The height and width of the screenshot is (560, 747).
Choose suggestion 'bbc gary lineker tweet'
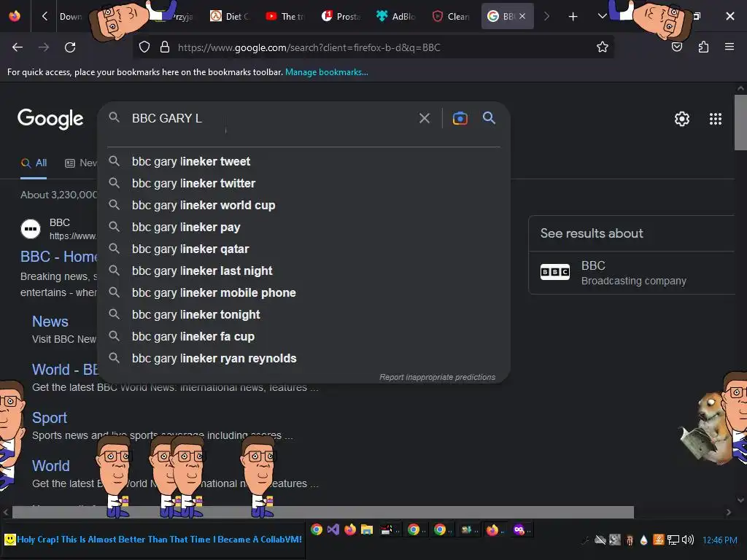[304, 161]
